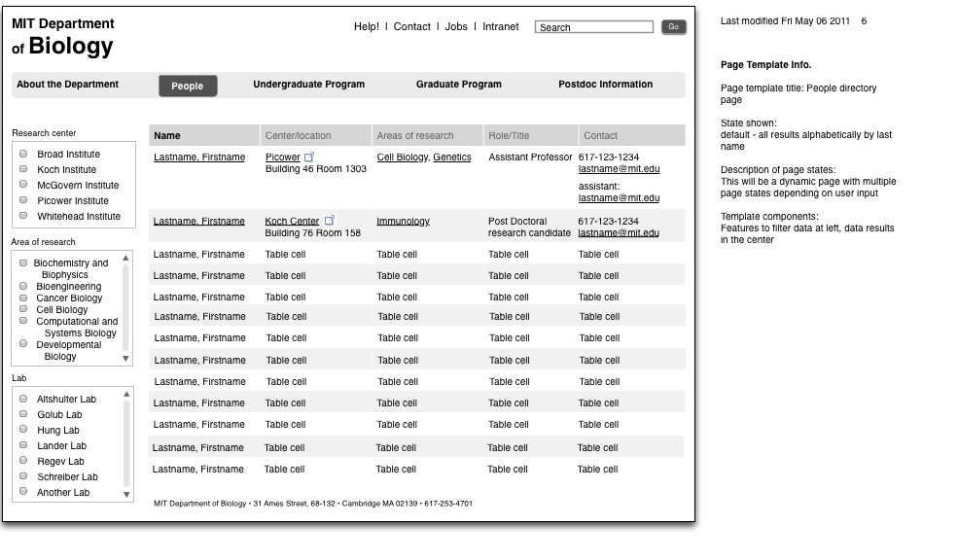
Task: Click the MIT Department of Biology logo
Action: pos(63,37)
